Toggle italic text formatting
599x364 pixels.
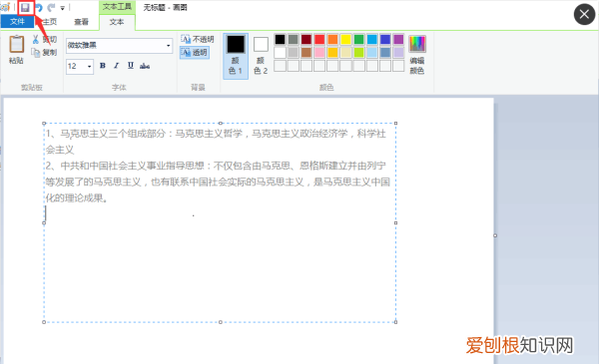pyautogui.click(x=116, y=66)
